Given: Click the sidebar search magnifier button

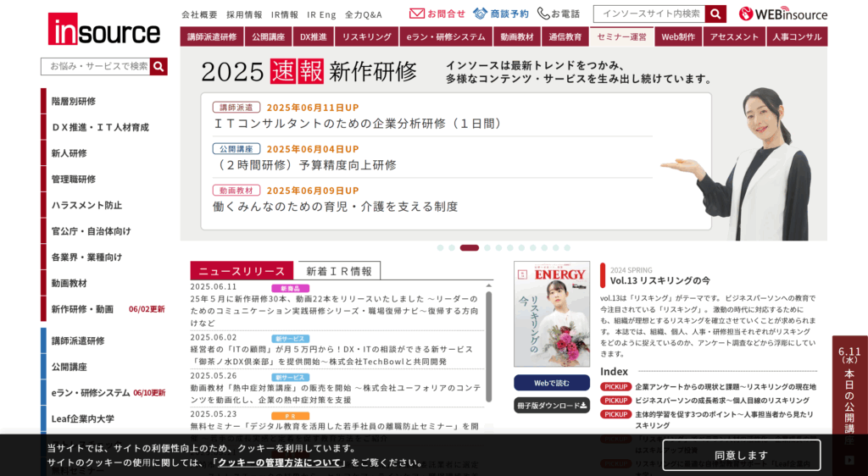Looking at the screenshot, I should click(159, 66).
